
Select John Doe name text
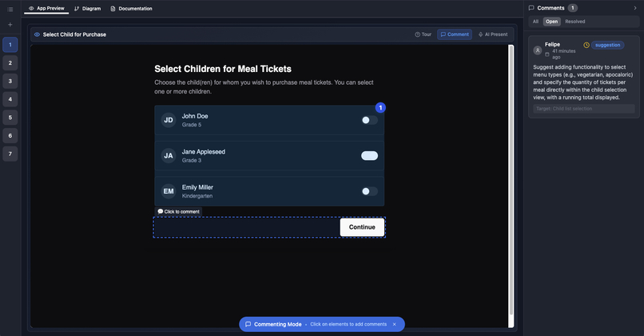195,116
